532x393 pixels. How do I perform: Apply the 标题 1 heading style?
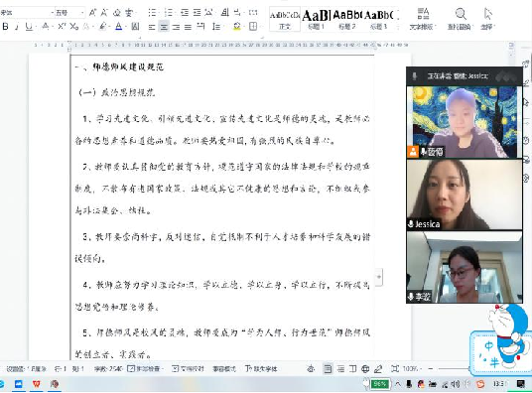(316, 19)
